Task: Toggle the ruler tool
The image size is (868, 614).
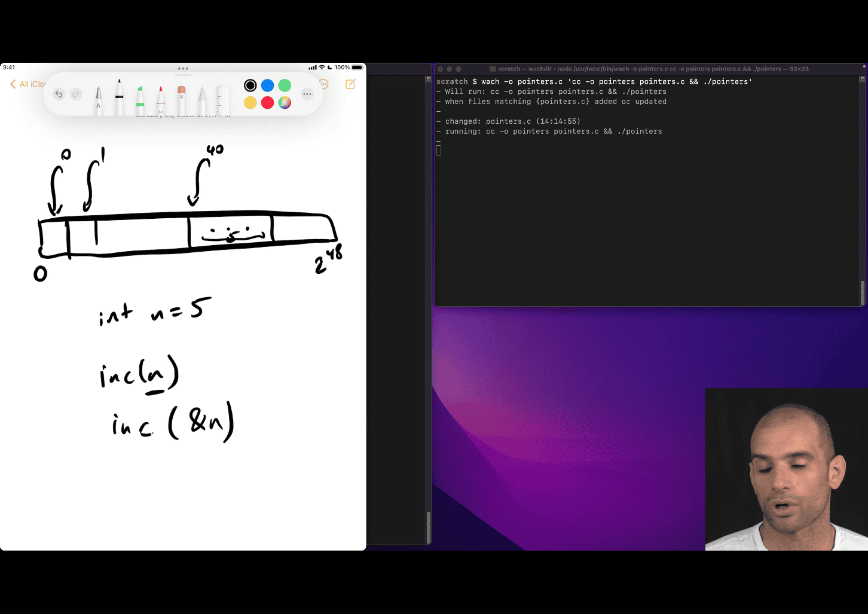Action: (x=223, y=100)
